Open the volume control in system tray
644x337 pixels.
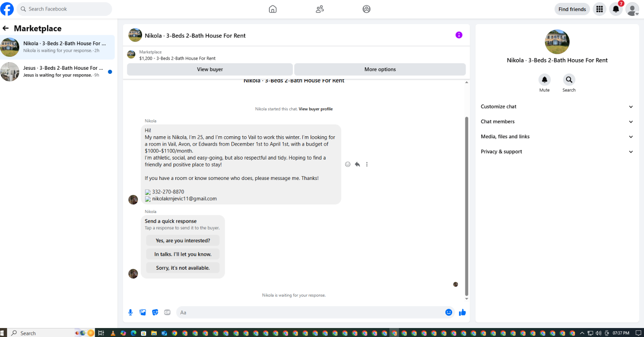click(598, 333)
